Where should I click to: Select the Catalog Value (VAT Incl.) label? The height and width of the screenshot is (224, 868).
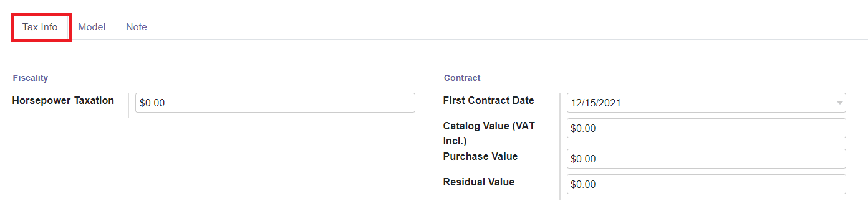489,133
